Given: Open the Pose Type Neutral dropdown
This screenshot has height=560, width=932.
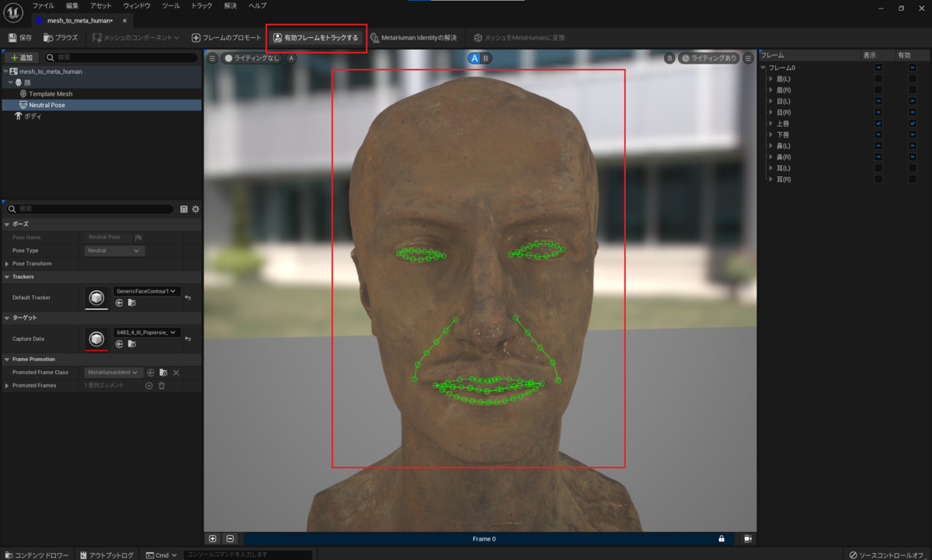Looking at the screenshot, I should coord(115,251).
